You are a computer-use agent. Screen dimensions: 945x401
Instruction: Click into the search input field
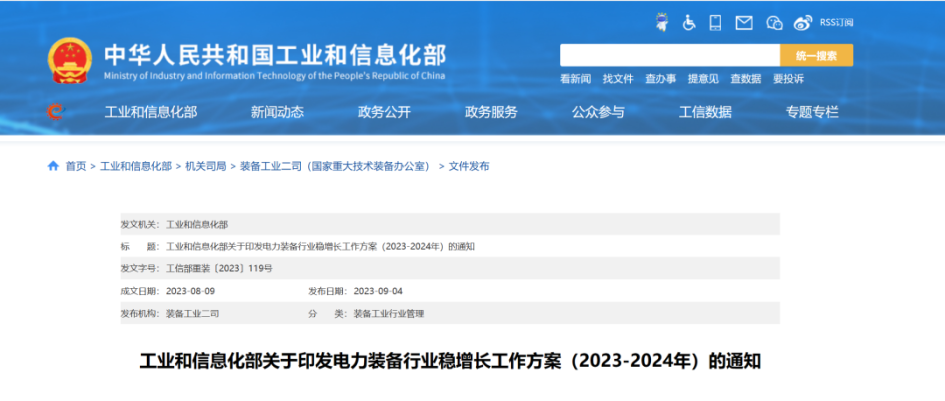tap(670, 55)
